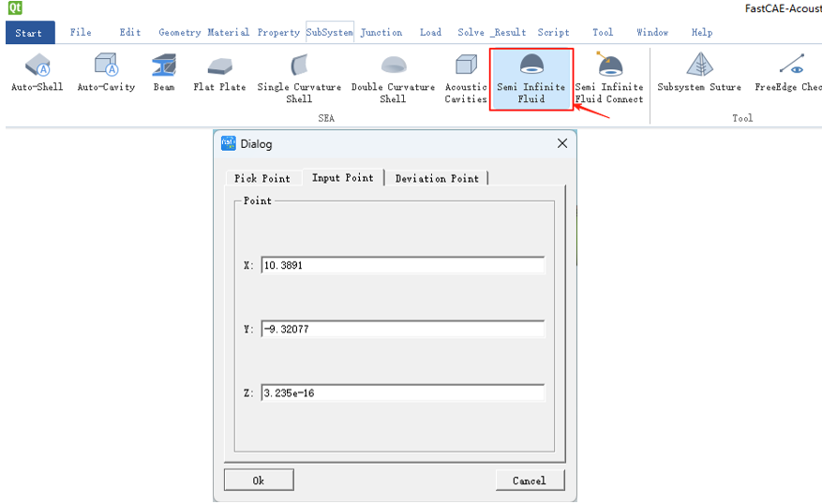Select the Auto-Shell tool
The width and height of the screenshot is (822, 504).
(37, 73)
